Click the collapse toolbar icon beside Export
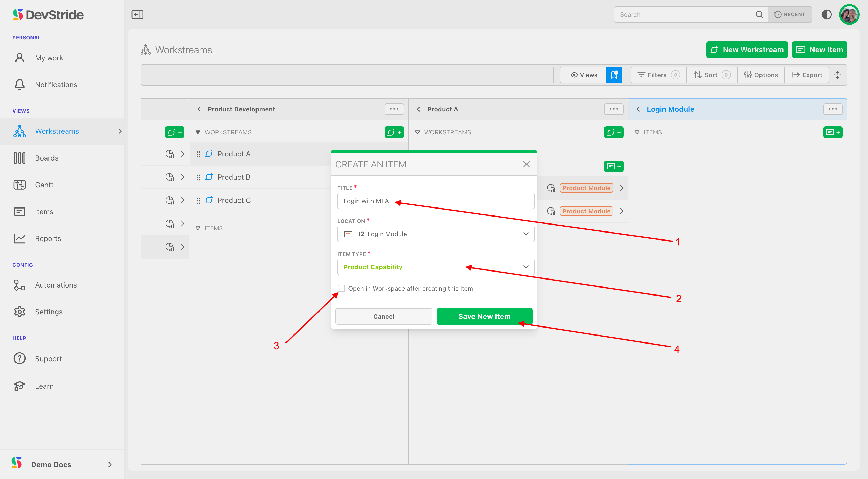 [x=837, y=75]
